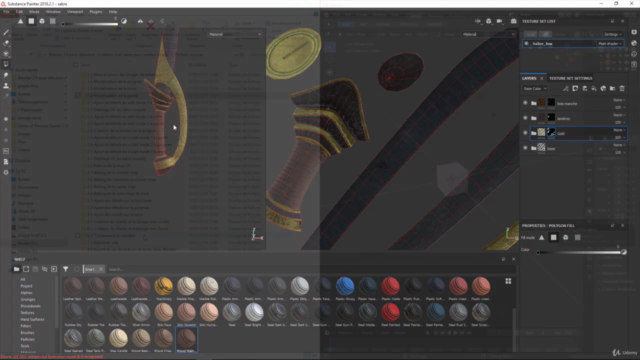Select the Projection tool

[6, 53]
